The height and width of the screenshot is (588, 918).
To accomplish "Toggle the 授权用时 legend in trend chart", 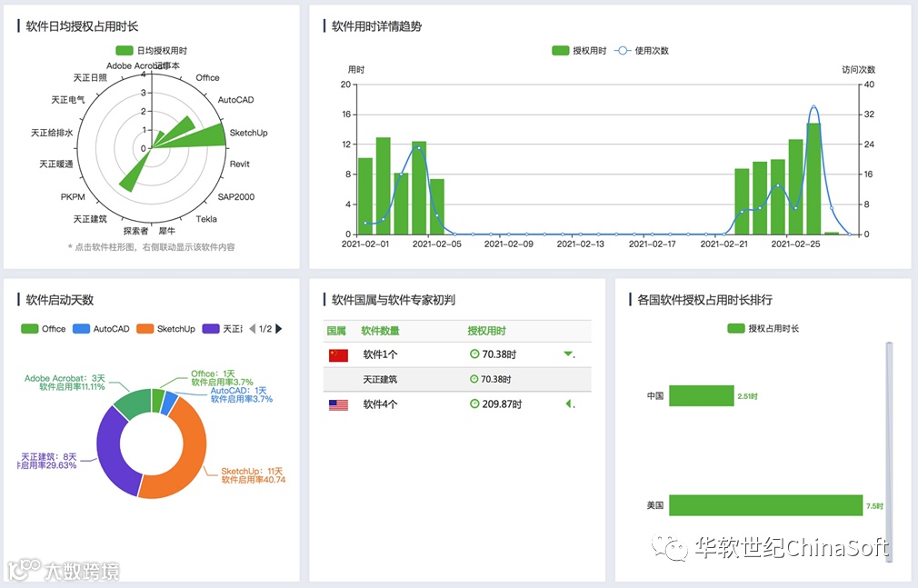I will pos(579,50).
